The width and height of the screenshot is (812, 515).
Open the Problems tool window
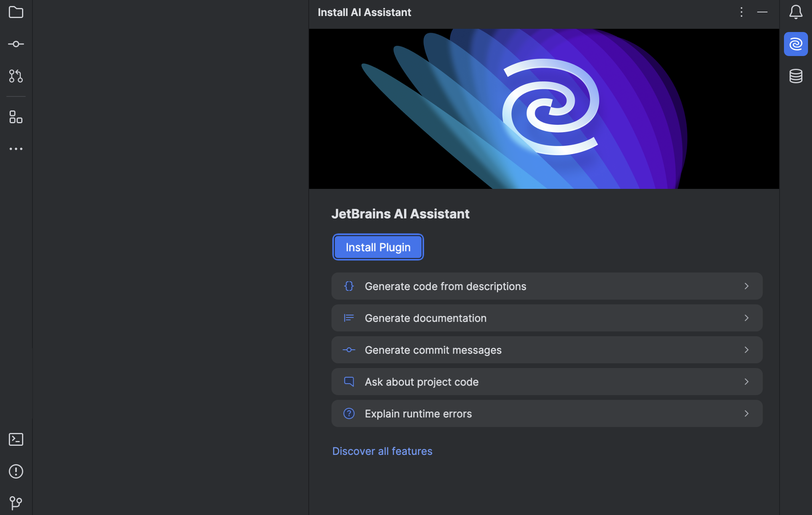click(x=16, y=471)
